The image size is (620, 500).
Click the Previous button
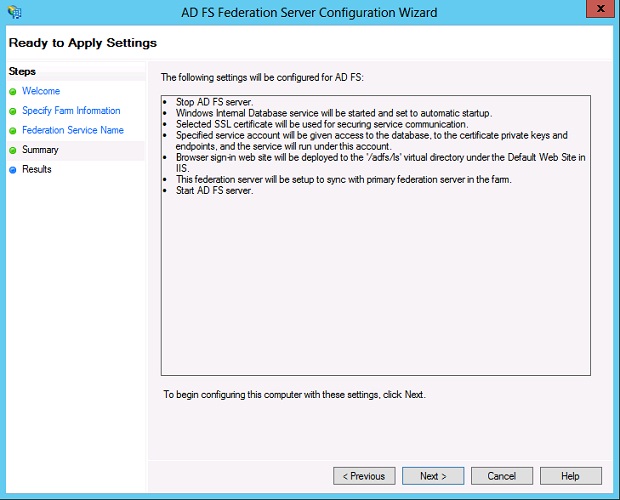[x=364, y=476]
